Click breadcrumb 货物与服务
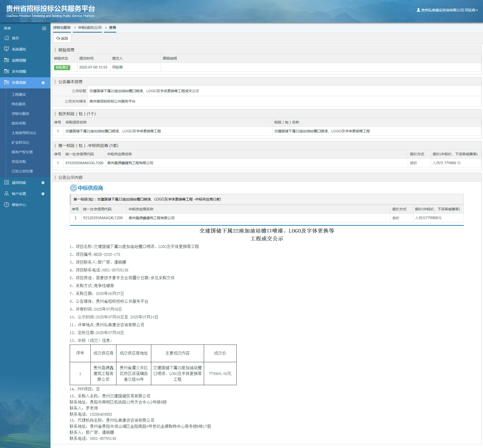 click(62, 27)
